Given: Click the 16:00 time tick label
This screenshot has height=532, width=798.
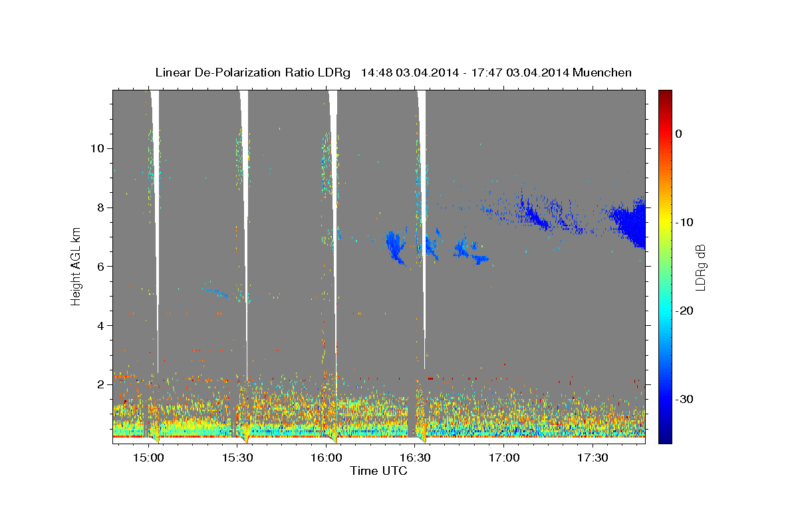Looking at the screenshot, I should pos(327,458).
